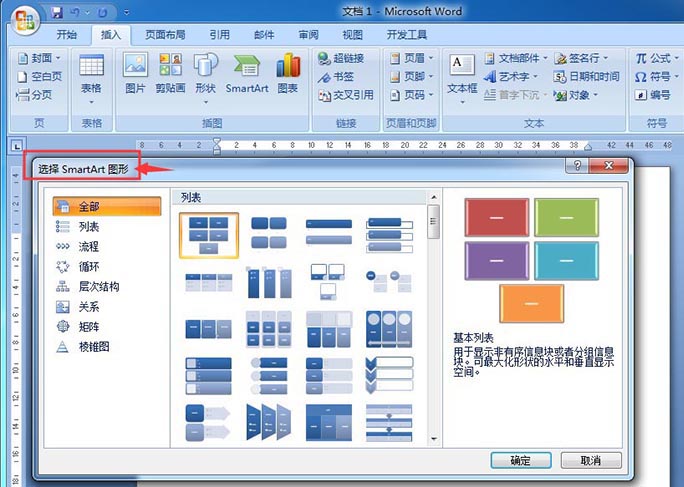Click the Office button logo

pos(24,20)
